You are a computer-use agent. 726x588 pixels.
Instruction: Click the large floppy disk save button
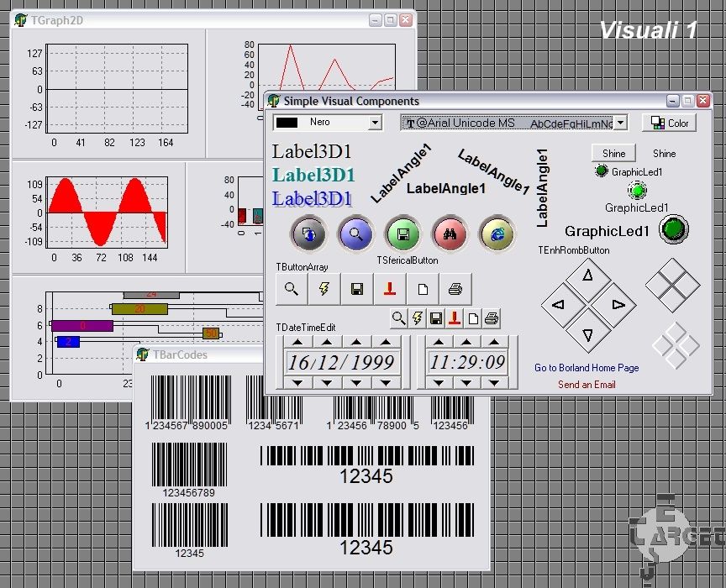pos(357,289)
